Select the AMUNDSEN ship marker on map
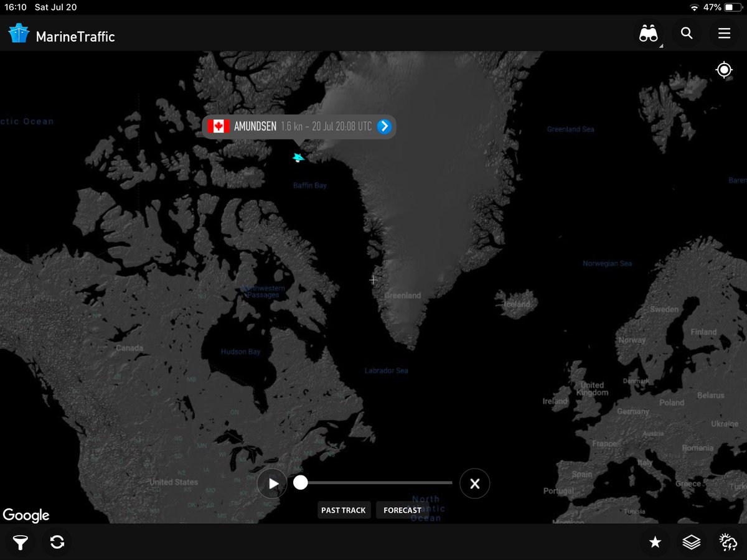 (298, 157)
